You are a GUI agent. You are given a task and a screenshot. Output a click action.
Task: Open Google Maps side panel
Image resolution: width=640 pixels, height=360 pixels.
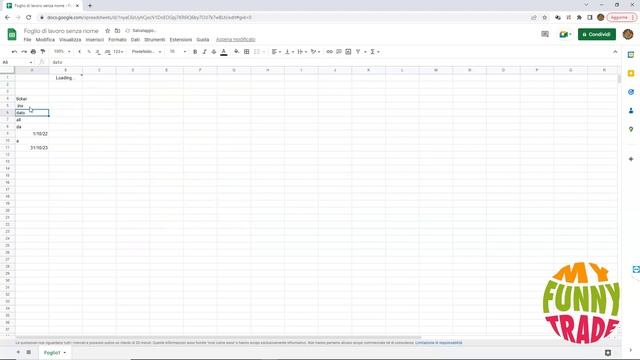click(631, 129)
